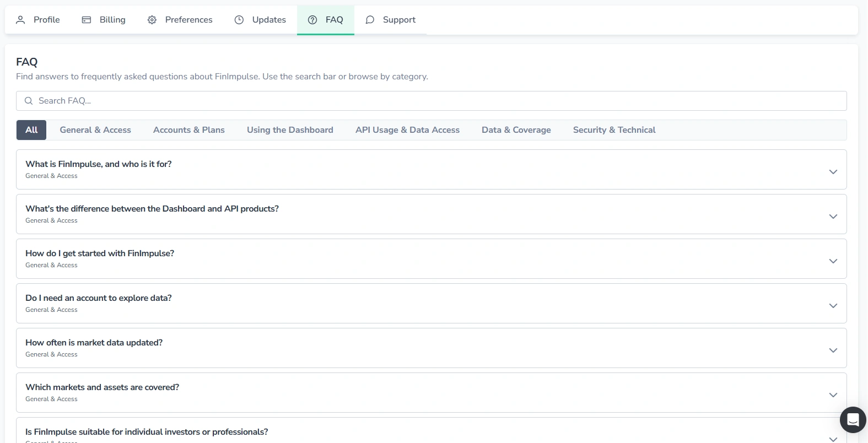Click the search magnifier icon

pos(29,101)
